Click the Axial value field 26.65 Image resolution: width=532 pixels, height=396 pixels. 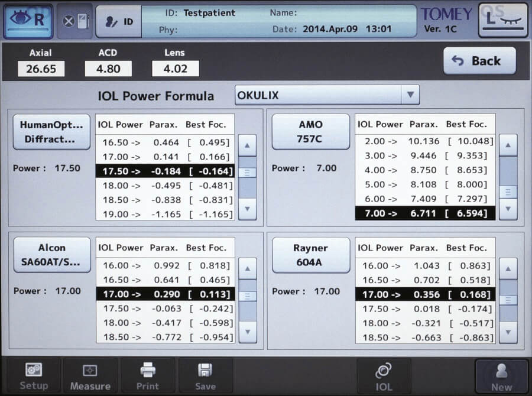(41, 69)
